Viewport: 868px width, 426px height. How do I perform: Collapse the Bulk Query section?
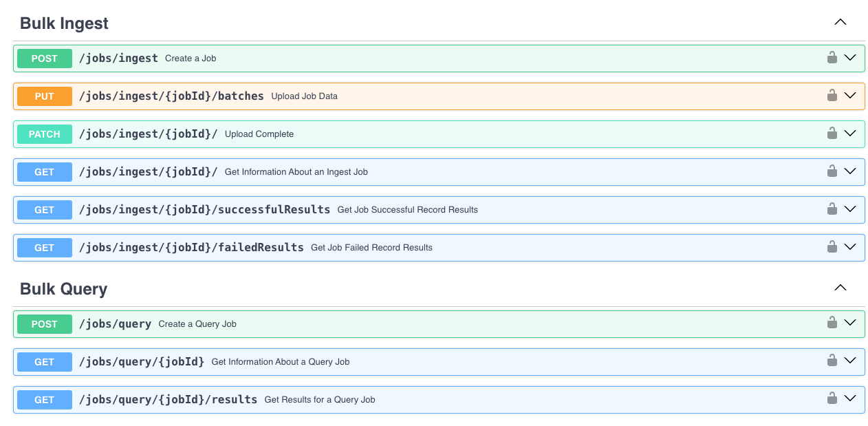840,287
